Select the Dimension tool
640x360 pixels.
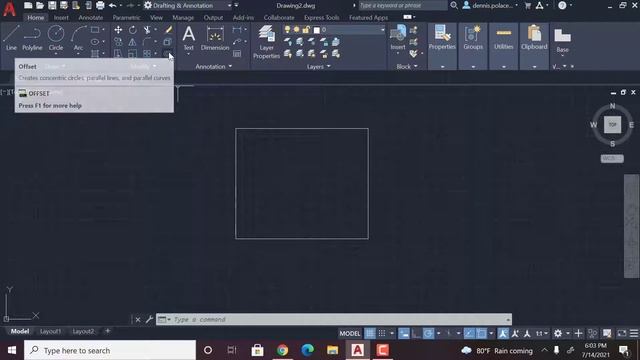click(215, 38)
